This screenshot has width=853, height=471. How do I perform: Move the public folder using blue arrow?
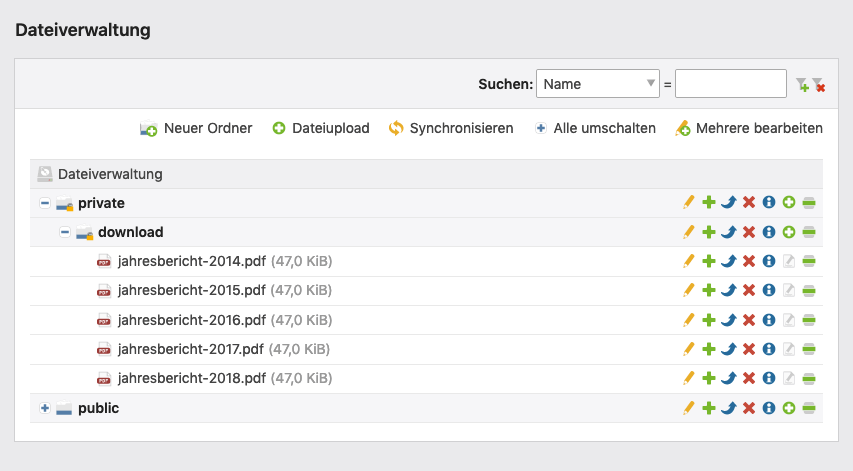tap(729, 408)
